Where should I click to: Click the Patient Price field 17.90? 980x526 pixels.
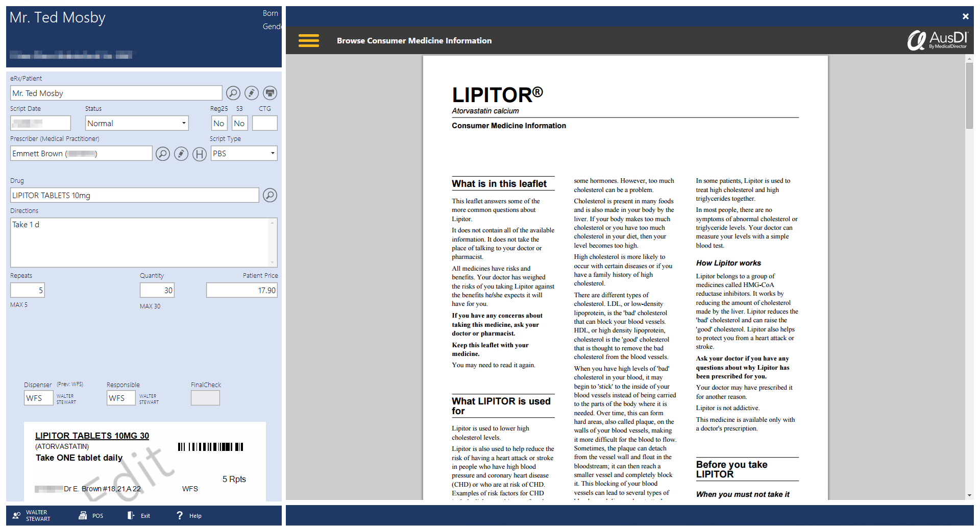(x=242, y=290)
